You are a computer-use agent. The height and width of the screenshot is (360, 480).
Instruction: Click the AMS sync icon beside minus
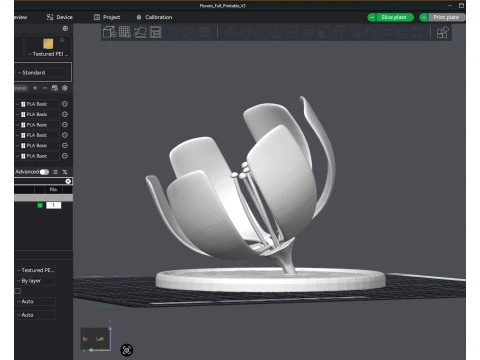[55, 88]
